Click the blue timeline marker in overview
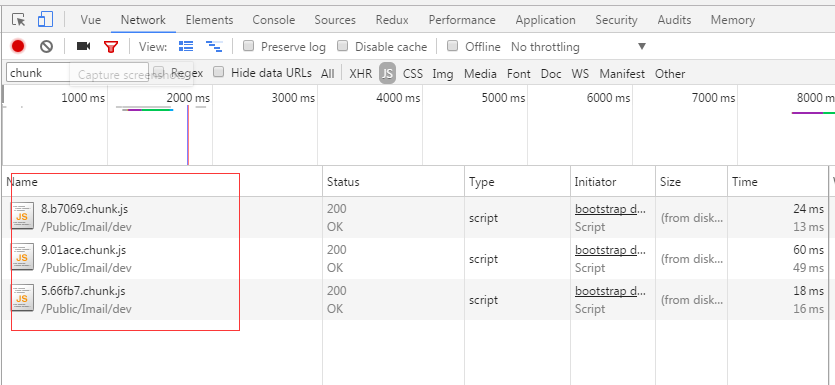This screenshot has height=385, width=835. [x=188, y=135]
